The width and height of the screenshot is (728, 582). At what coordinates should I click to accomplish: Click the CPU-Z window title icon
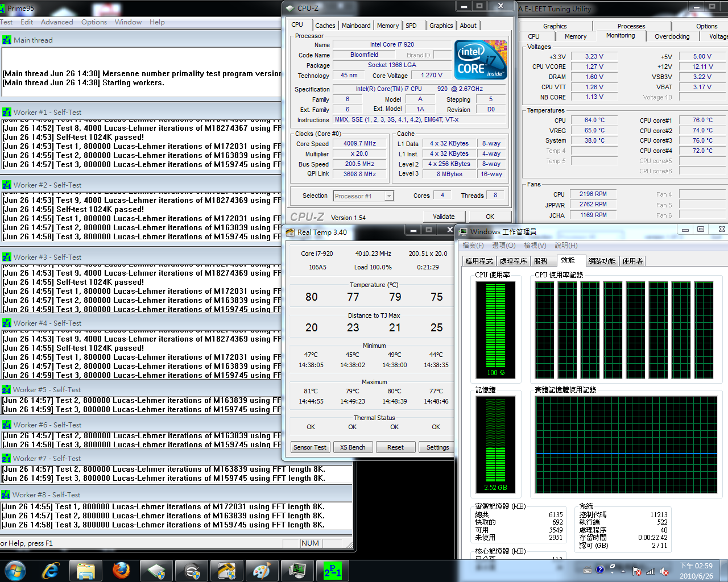pos(290,8)
